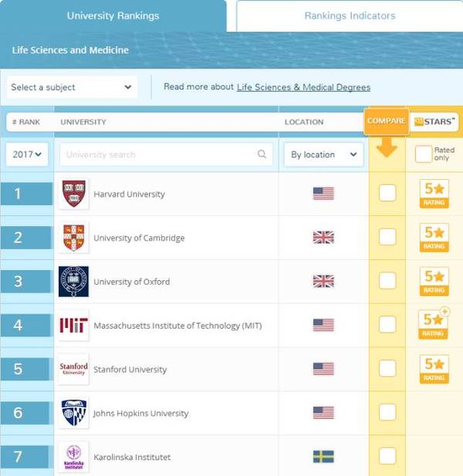463x476 pixels.
Task: Click the UK flag in Cambridge's row
Action: click(323, 238)
